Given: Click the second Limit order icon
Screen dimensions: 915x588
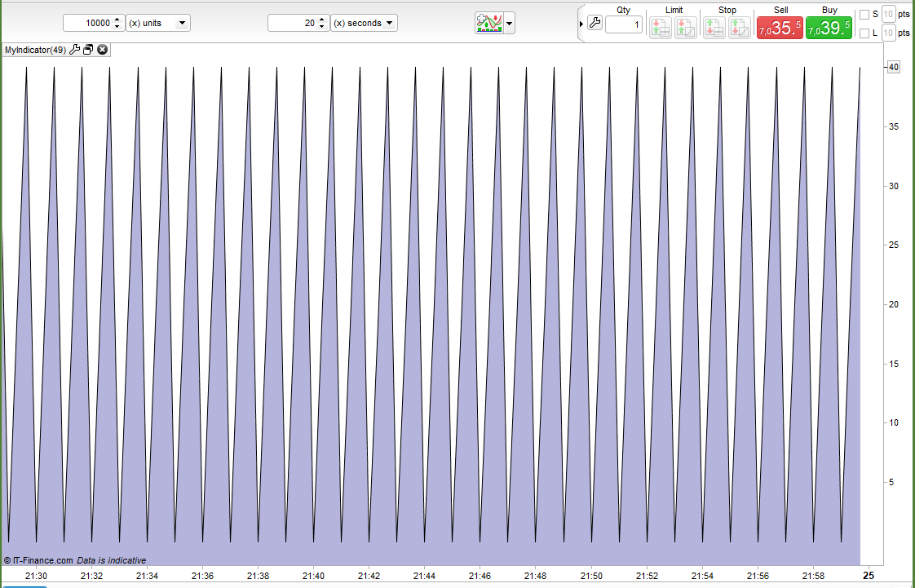Looking at the screenshot, I should (685, 27).
